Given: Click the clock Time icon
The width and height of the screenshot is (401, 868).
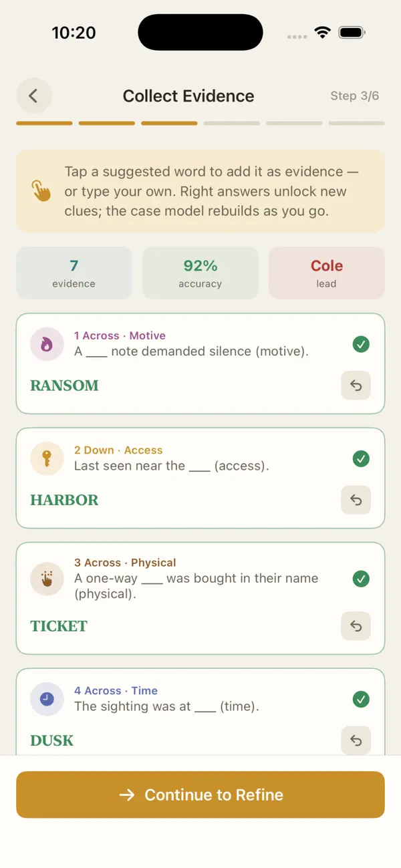Looking at the screenshot, I should click(x=47, y=699).
